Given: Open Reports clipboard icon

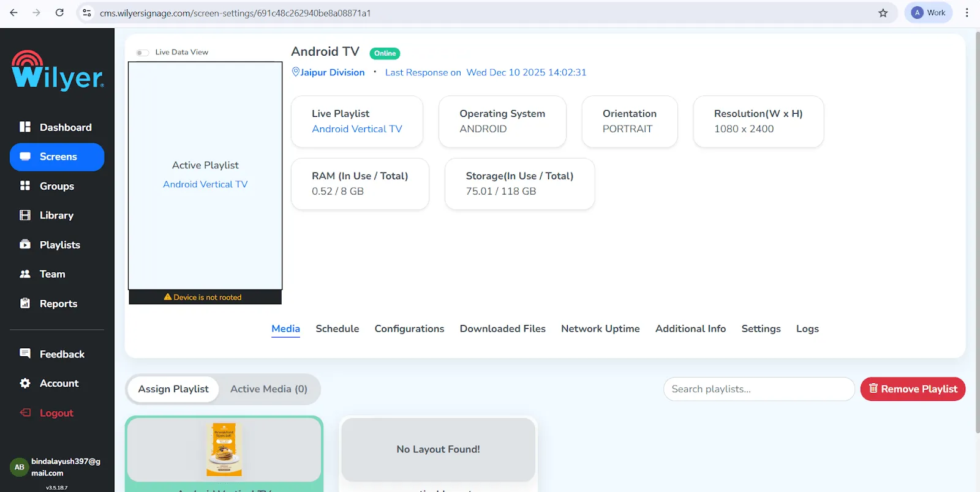Looking at the screenshot, I should click(25, 303).
